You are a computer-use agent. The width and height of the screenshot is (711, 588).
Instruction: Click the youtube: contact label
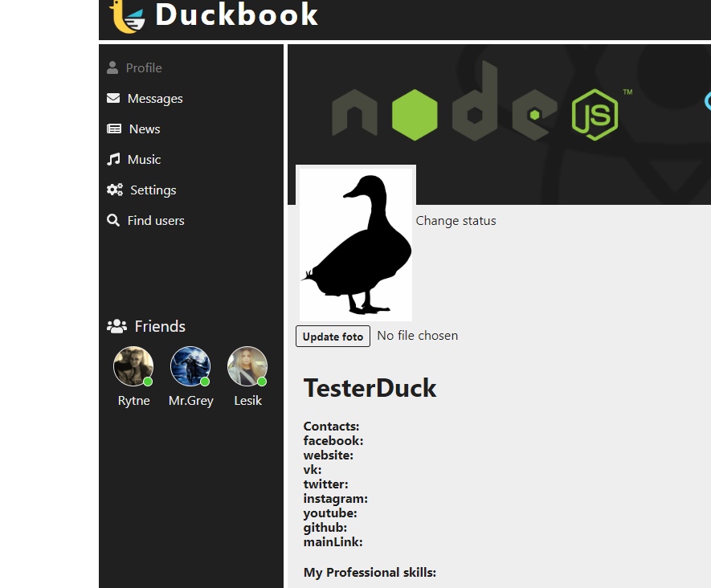330,513
